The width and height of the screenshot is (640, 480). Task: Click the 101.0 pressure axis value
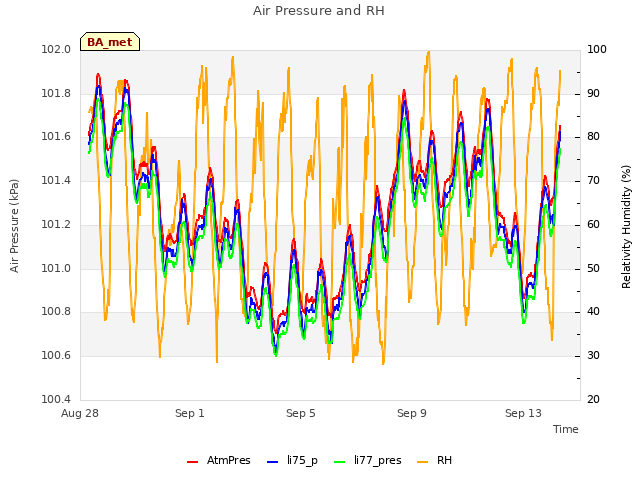click(56, 269)
